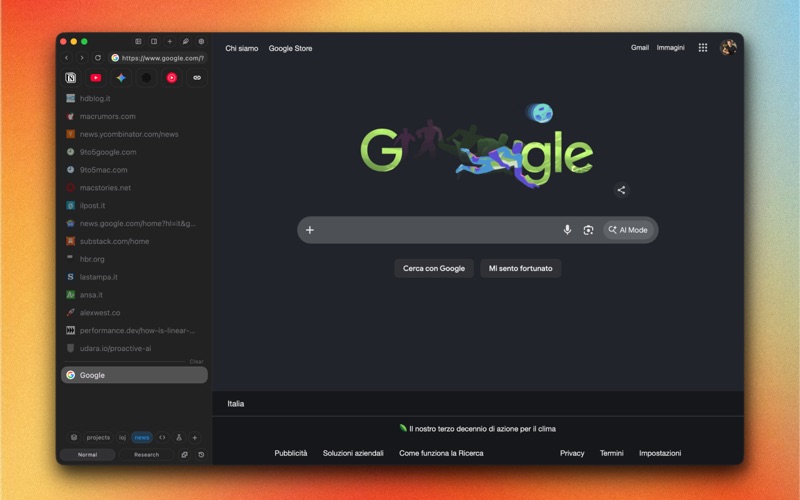Open split view icon in sidebar header
Viewport: 800px width, 500px height.
[x=154, y=41]
